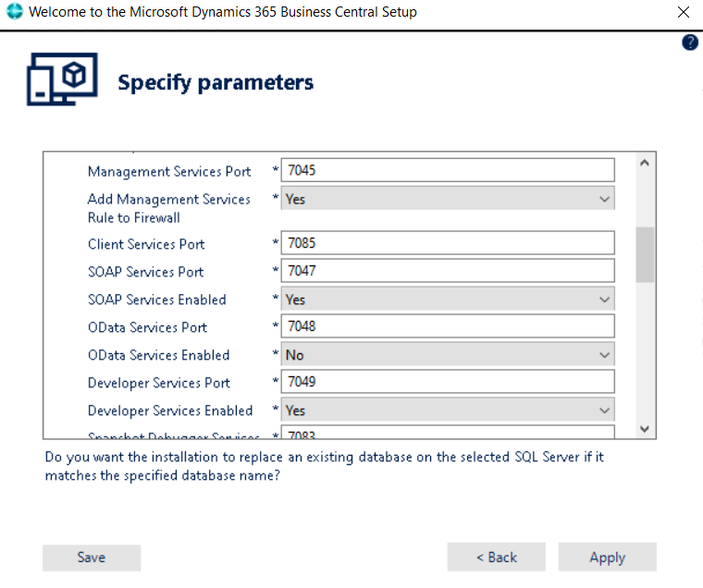Click the OData Services Port field
The height and width of the screenshot is (588, 703).
[x=448, y=326]
